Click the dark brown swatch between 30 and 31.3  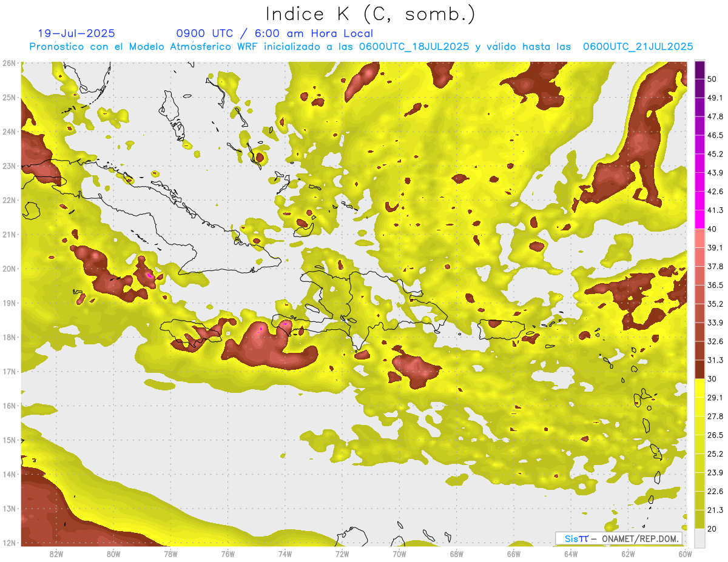click(699, 369)
